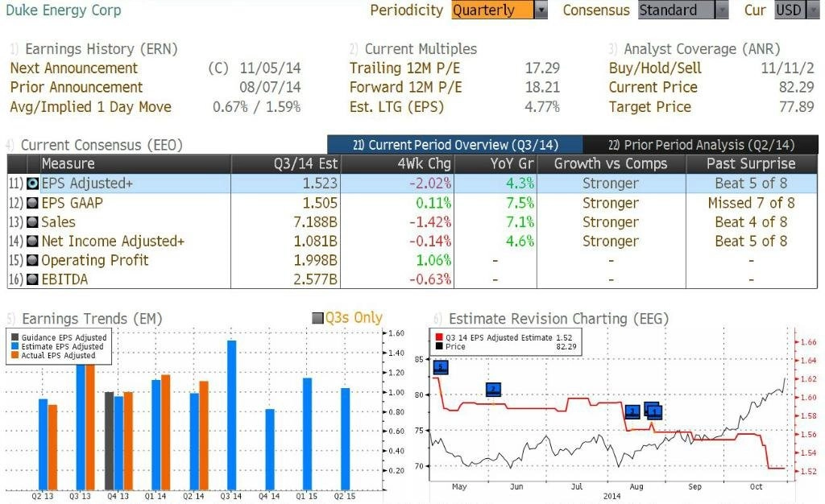This screenshot has width=825, height=504.
Task: Click the black Price legend swatch
Action: [x=439, y=346]
